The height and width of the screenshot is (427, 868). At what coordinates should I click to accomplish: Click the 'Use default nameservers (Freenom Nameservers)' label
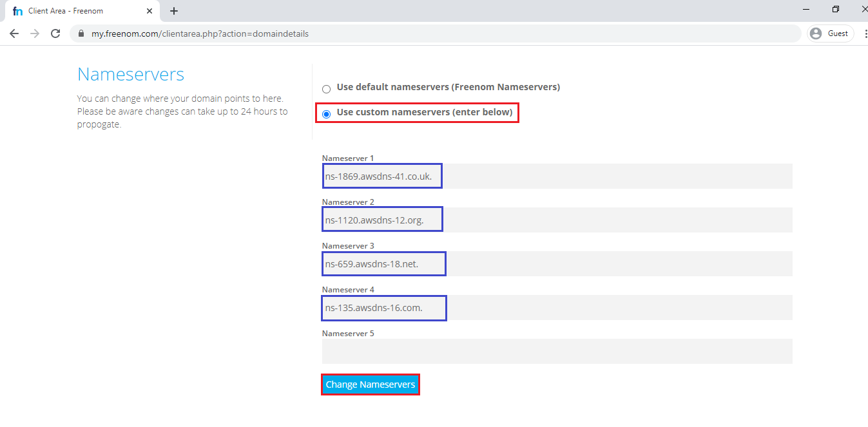pos(448,87)
